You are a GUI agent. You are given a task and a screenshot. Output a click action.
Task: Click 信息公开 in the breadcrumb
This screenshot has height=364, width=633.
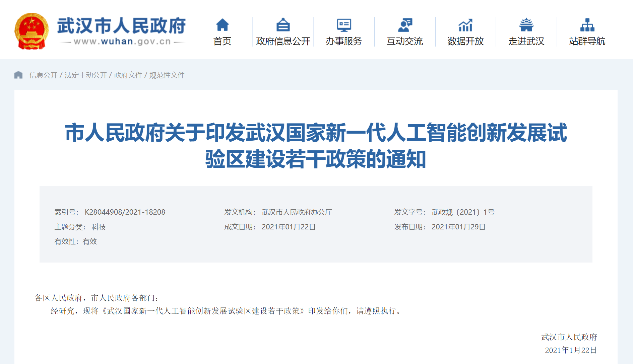(x=43, y=75)
